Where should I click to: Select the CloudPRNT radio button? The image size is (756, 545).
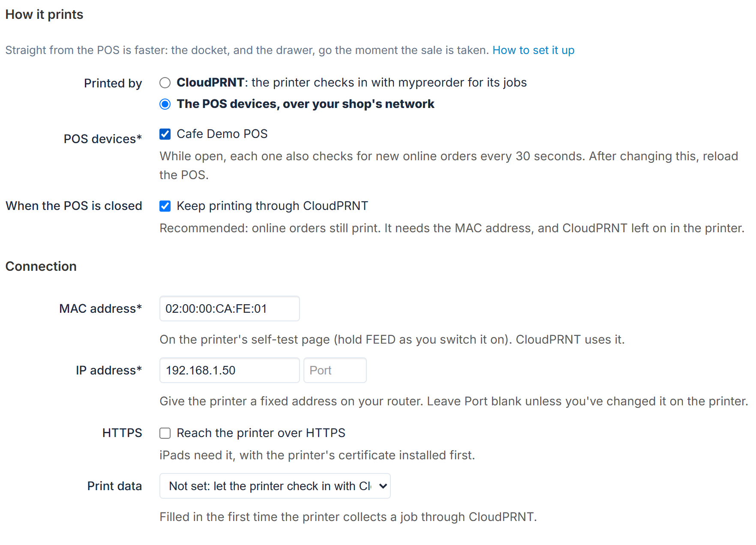(x=165, y=83)
